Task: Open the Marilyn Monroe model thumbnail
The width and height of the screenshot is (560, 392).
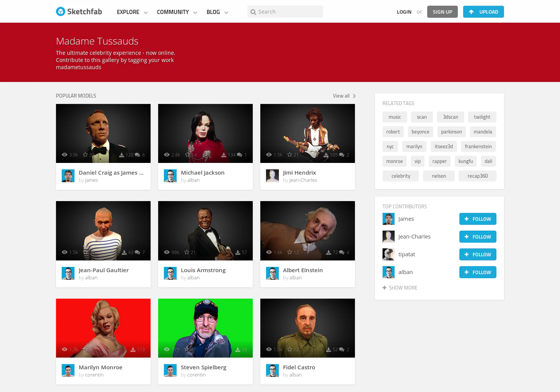Action: point(103,328)
